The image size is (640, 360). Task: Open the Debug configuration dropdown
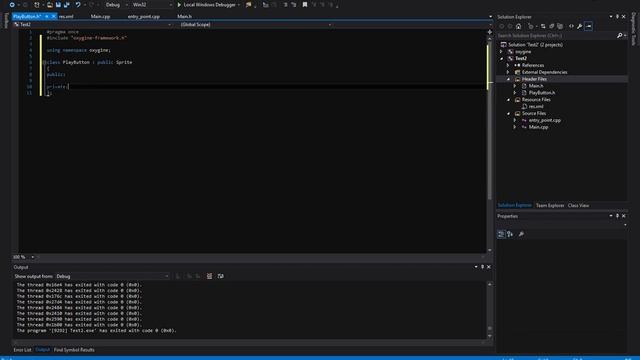pyautogui.click(x=116, y=5)
